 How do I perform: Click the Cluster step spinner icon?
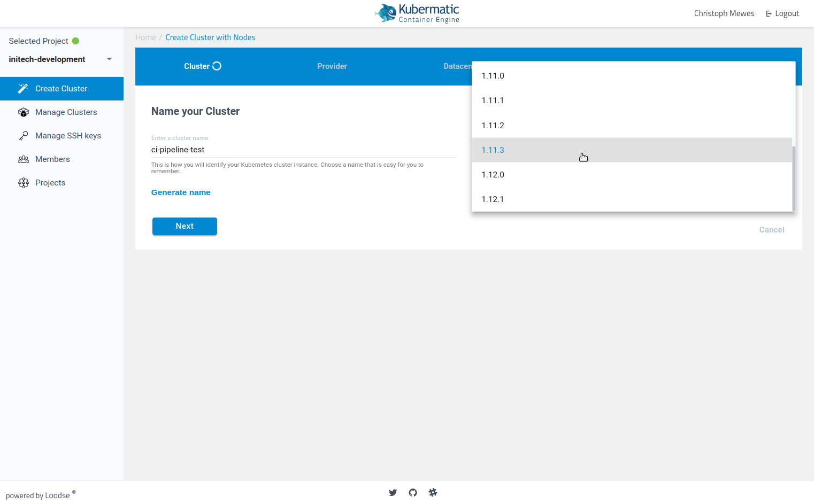pyautogui.click(x=217, y=66)
